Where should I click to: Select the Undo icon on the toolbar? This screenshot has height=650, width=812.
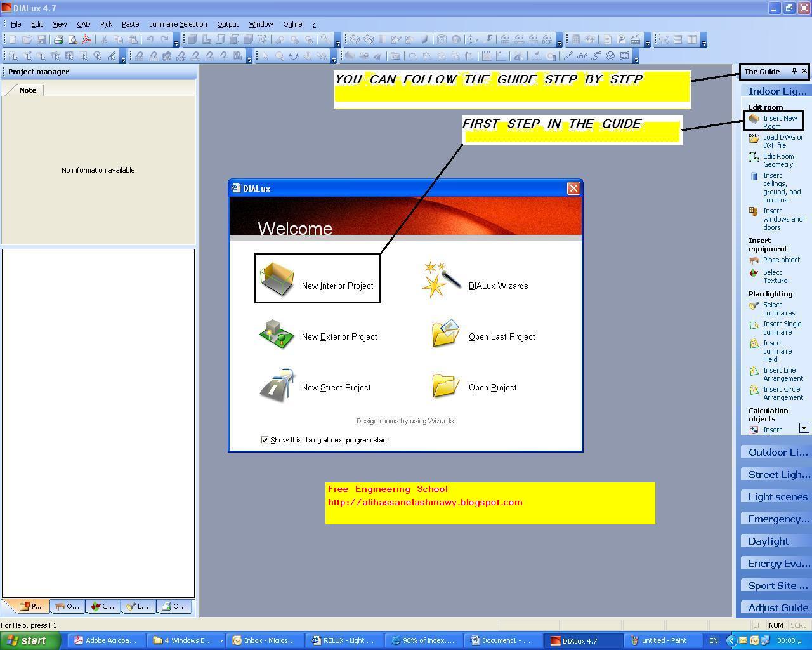pos(150,39)
